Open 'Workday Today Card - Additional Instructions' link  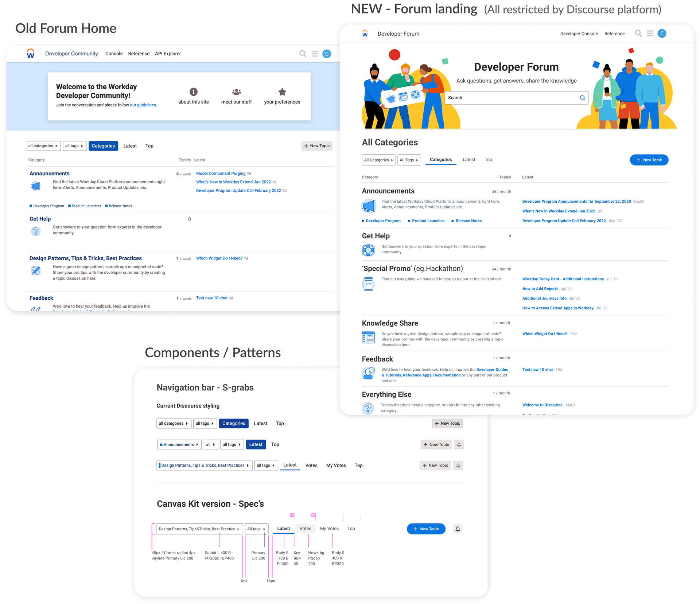click(563, 279)
